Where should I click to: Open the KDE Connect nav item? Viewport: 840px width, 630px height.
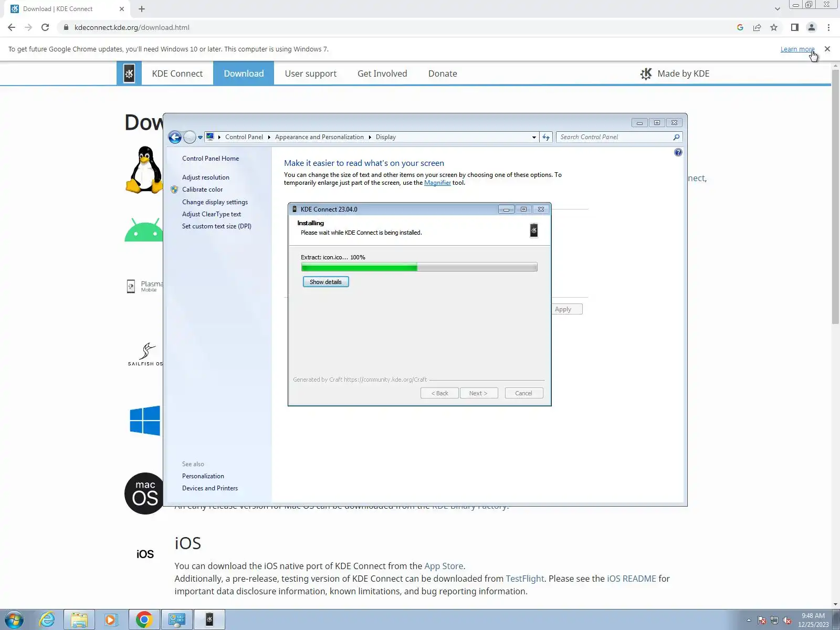coord(177,73)
